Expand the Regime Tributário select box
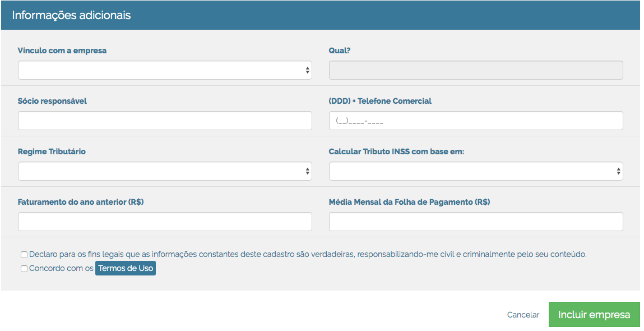The height and width of the screenshot is (331, 644). pos(165,171)
